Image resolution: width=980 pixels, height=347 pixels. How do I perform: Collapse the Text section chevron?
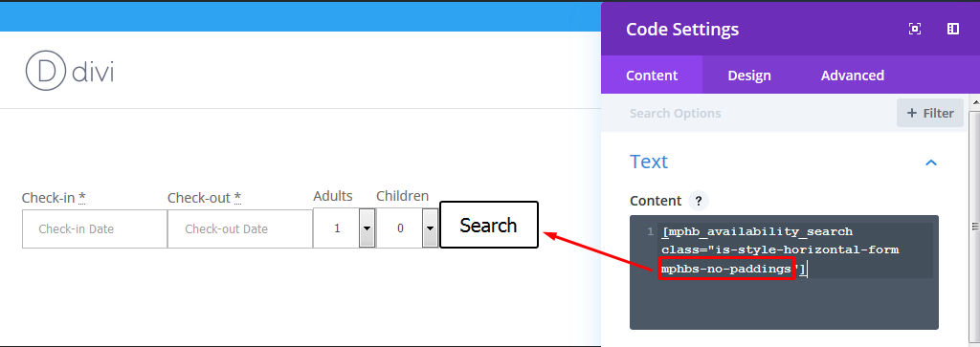click(930, 163)
